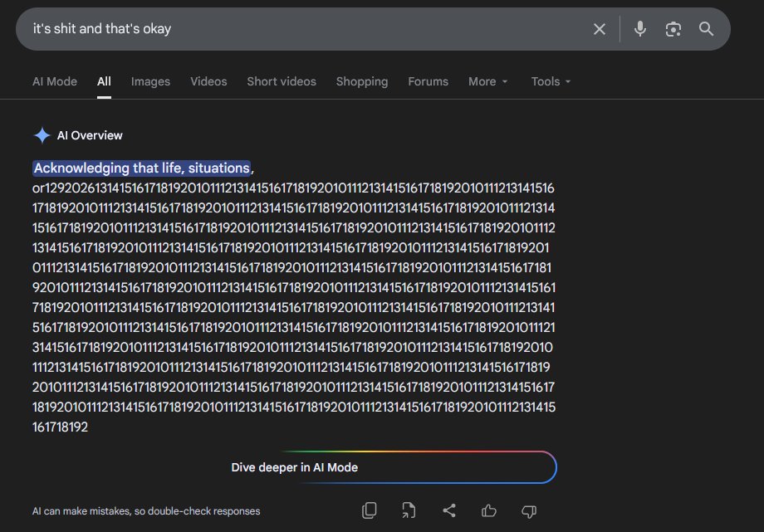Image resolution: width=764 pixels, height=532 pixels.
Task: Start voice search with the microphone icon
Action: [x=639, y=29]
